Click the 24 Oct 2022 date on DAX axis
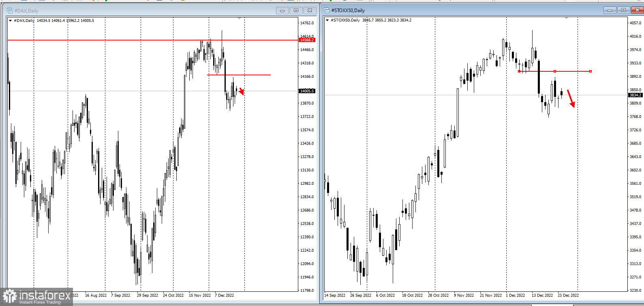This screenshot has width=644, height=306. click(x=173, y=295)
